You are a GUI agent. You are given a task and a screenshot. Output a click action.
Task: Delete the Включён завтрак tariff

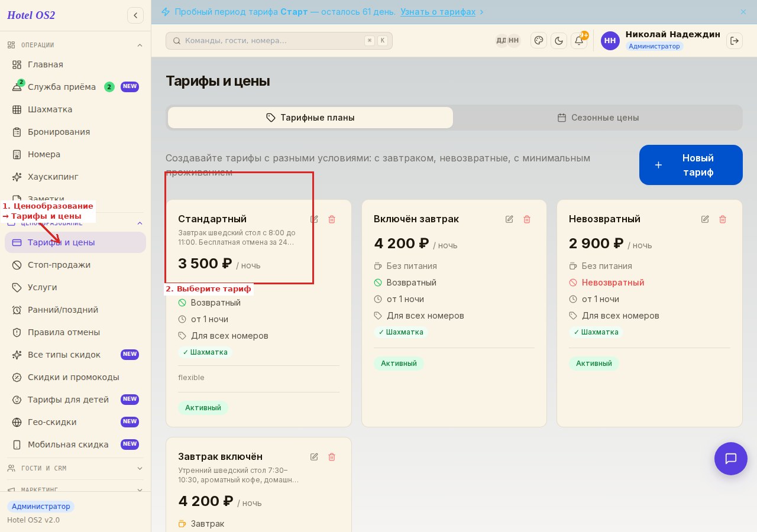(527, 219)
